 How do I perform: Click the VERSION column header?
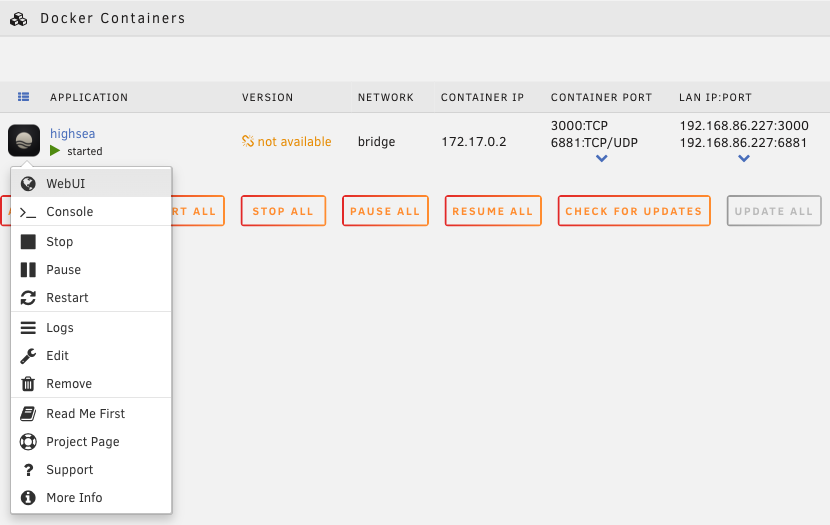point(267,97)
